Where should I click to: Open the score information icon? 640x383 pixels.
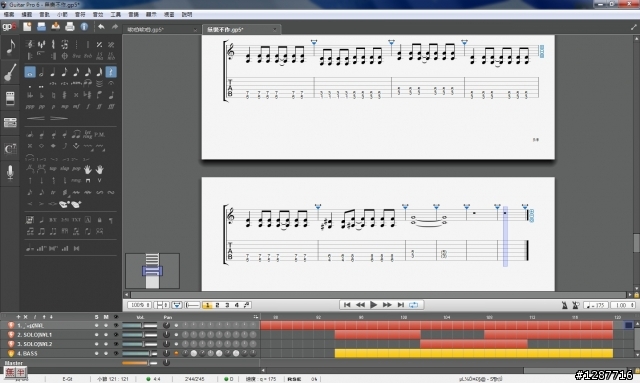point(84,27)
